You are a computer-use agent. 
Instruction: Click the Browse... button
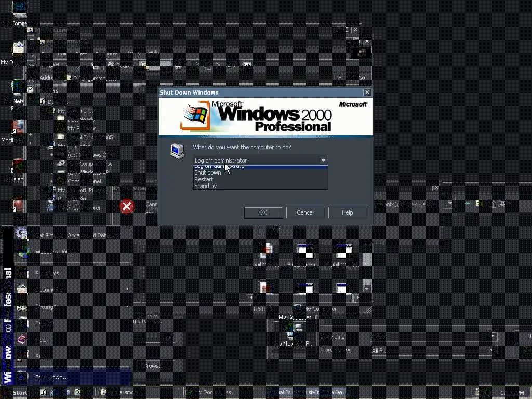[155, 366]
